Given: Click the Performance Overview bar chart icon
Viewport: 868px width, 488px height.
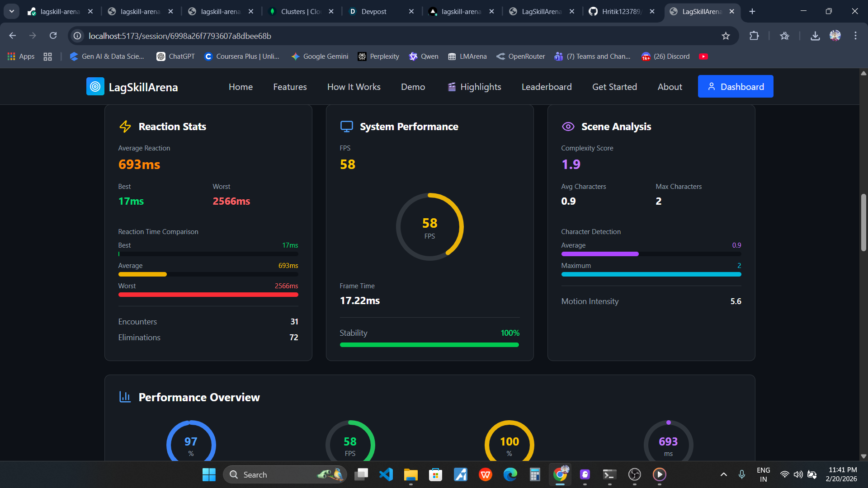Looking at the screenshot, I should pyautogui.click(x=125, y=397).
